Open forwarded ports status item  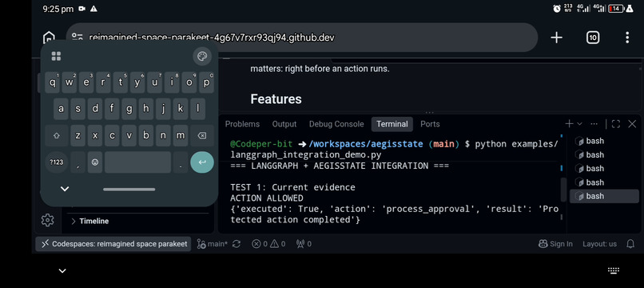point(304,244)
